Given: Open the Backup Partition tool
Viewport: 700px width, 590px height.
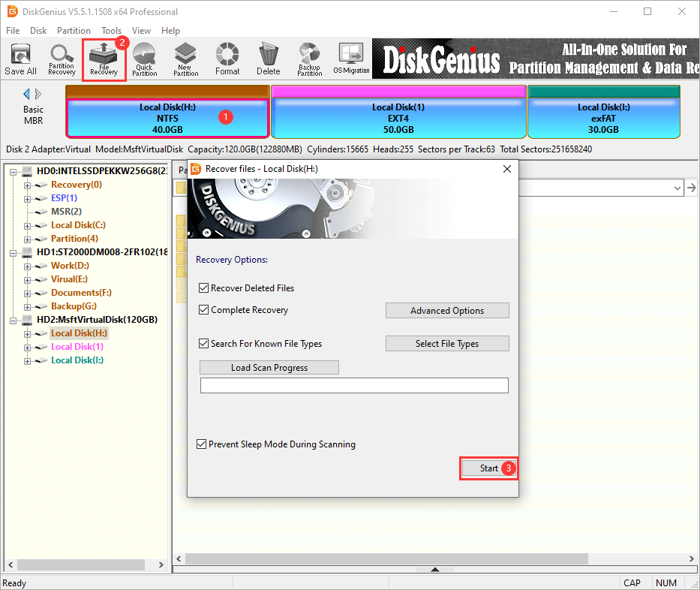Looking at the screenshot, I should pos(309,59).
